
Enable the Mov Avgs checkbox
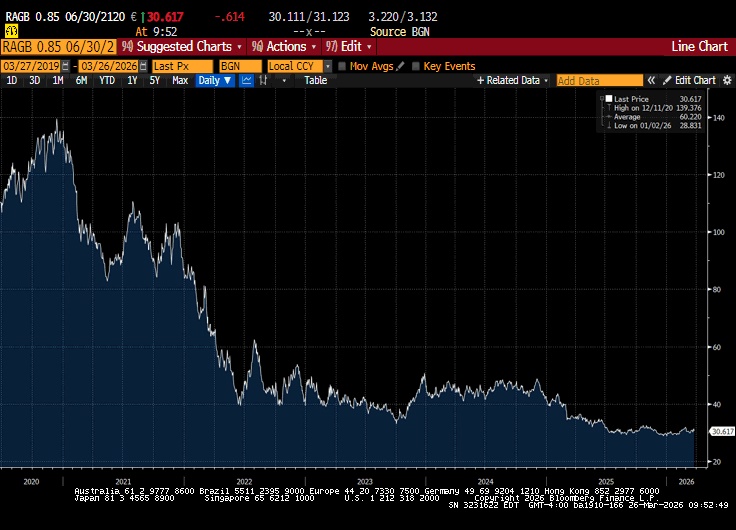342,66
